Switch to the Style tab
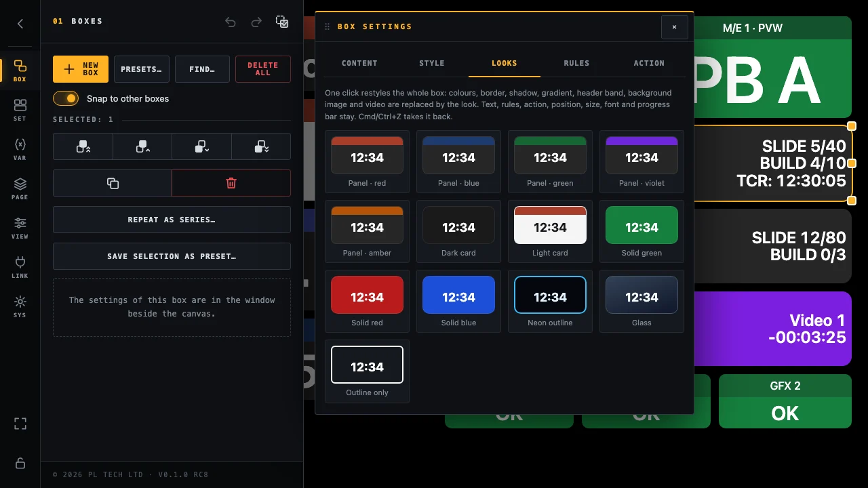 click(x=432, y=63)
